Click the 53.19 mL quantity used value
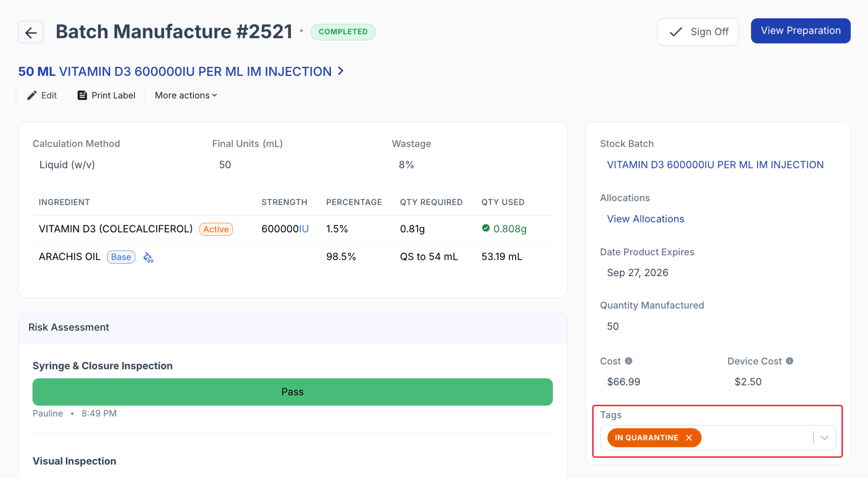The image size is (868, 478). (502, 257)
